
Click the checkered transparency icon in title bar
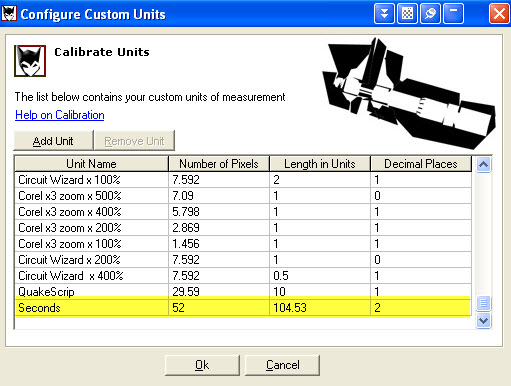click(407, 14)
